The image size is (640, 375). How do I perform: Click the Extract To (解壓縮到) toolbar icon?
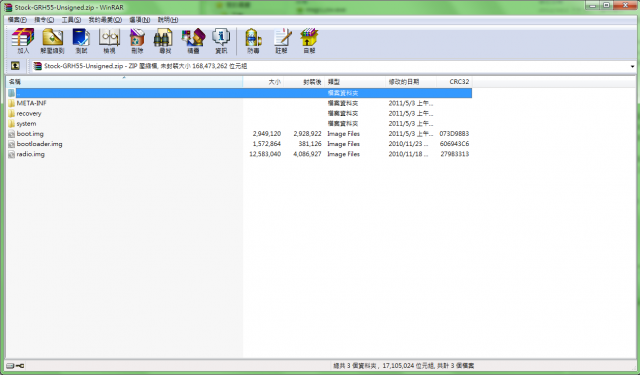(52, 41)
